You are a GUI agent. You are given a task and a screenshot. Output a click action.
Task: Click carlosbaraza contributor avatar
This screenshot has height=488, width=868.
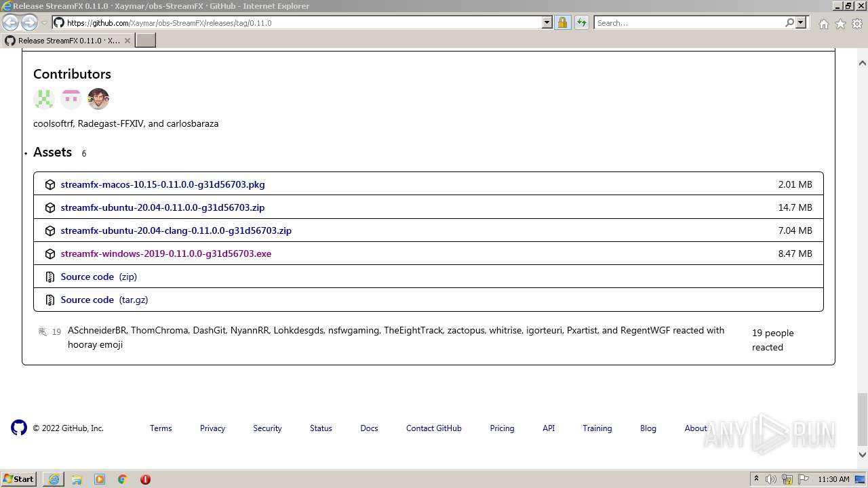98,99
